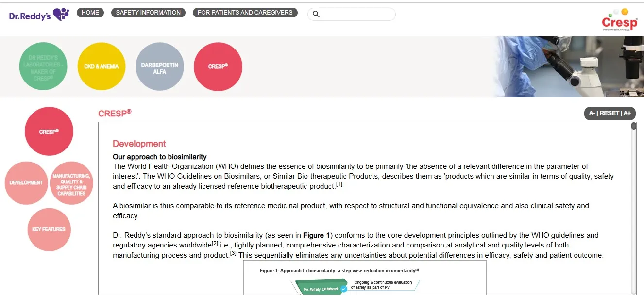Viewport: 644px width, 296px height.
Task: Click the Figure 1 biosimilarity diagram
Action: (x=365, y=278)
